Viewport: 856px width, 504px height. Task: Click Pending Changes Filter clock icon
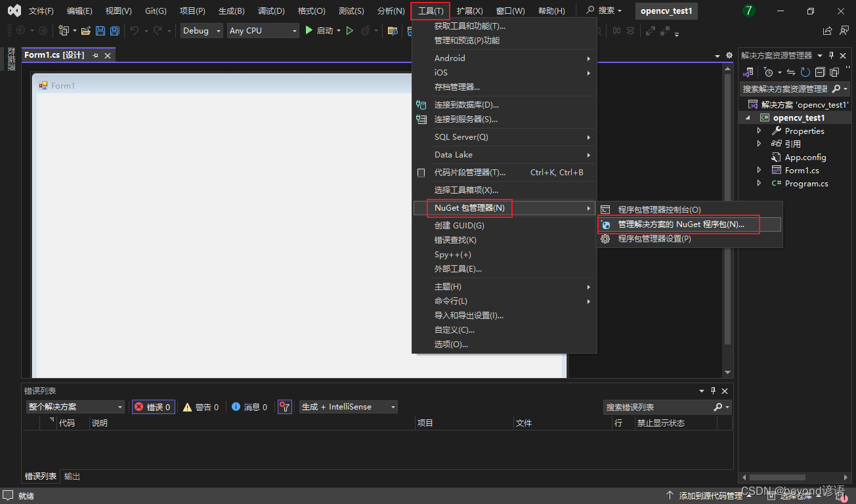click(x=769, y=72)
